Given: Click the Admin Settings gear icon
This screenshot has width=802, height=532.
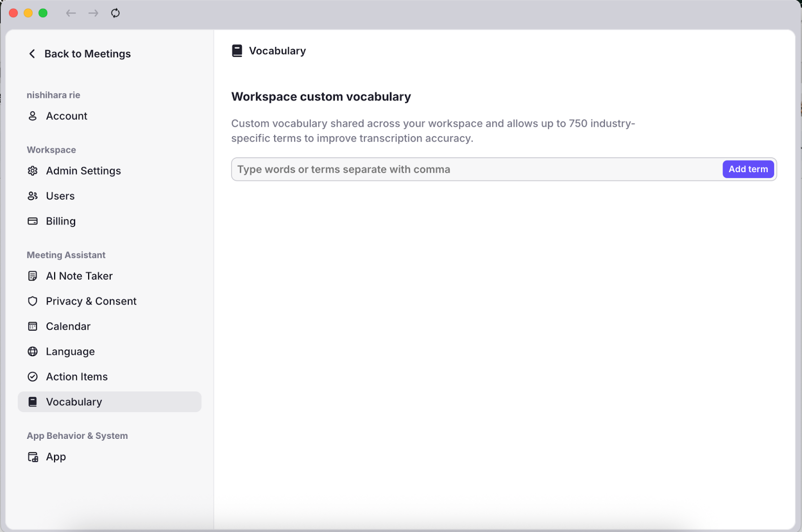Looking at the screenshot, I should pos(33,171).
